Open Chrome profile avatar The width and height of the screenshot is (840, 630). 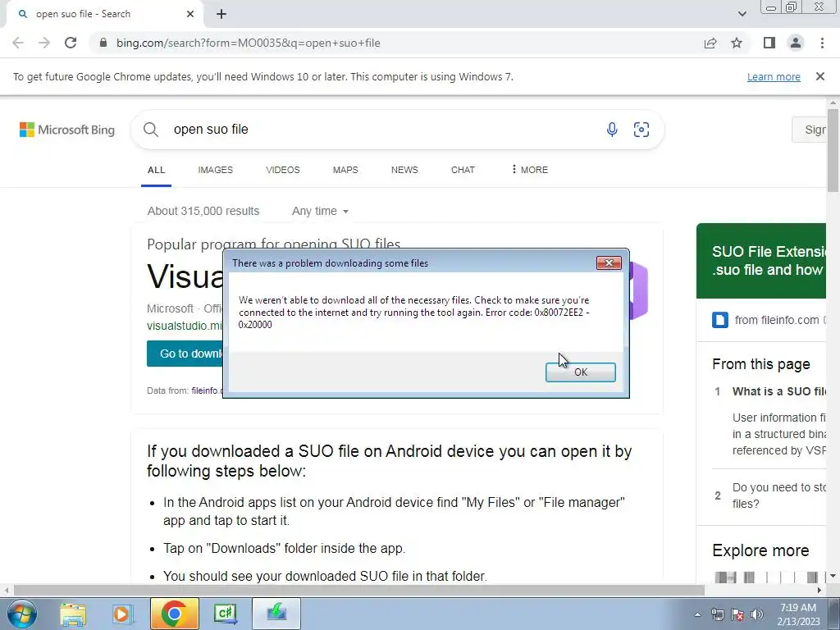[796, 43]
